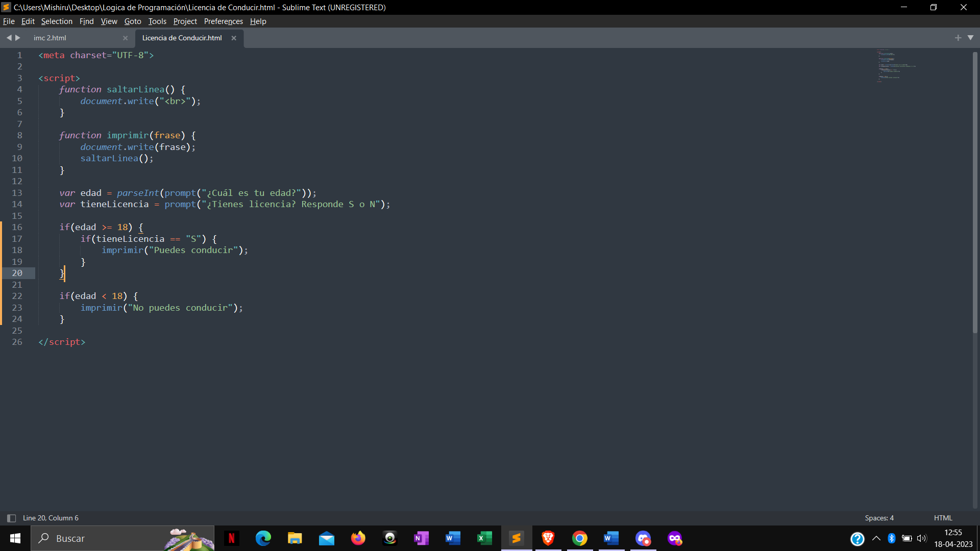Open the first Word icon in taskbar
980x551 pixels.
pos(453,538)
